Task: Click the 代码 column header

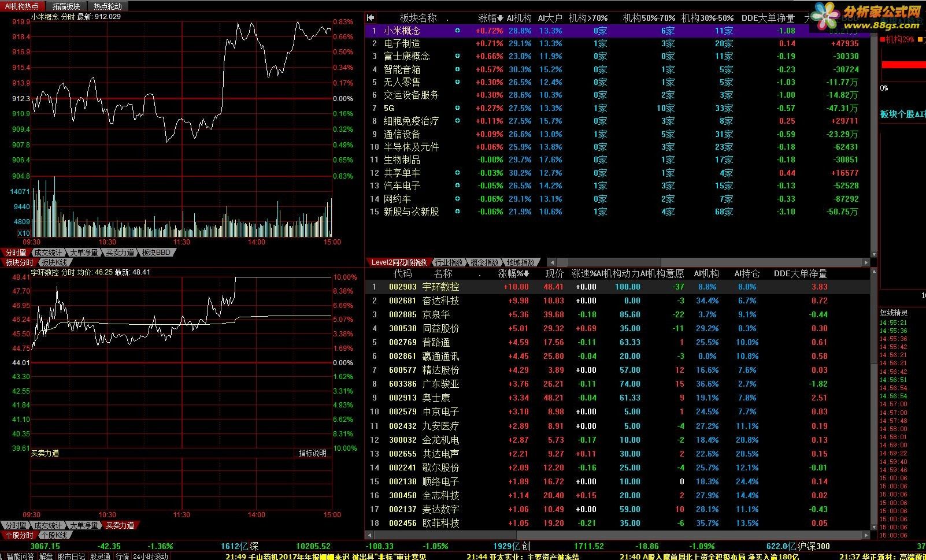Action: pyautogui.click(x=403, y=273)
